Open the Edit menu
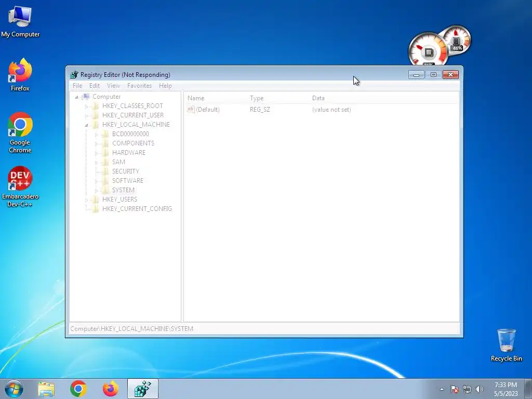Viewport: 532px width, 399px height. [x=95, y=86]
